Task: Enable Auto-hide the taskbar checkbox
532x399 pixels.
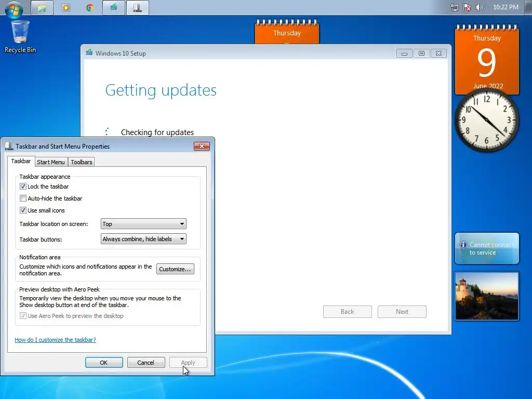Action: coord(23,198)
